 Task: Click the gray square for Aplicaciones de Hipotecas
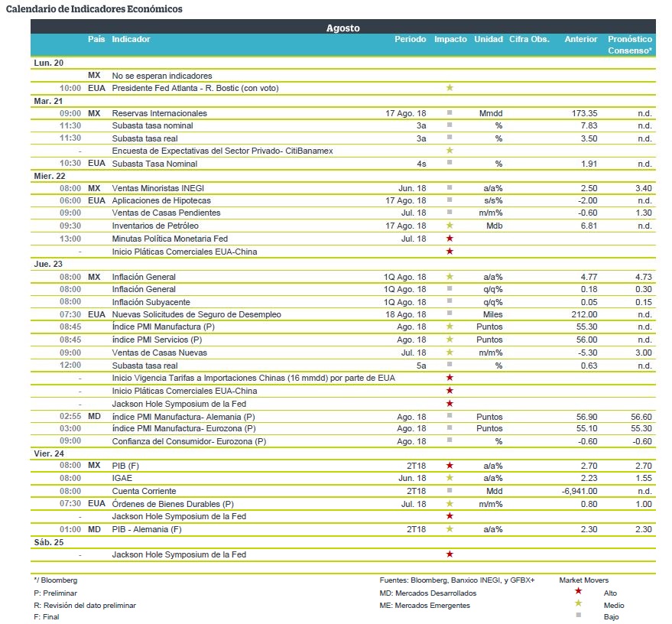click(x=450, y=200)
